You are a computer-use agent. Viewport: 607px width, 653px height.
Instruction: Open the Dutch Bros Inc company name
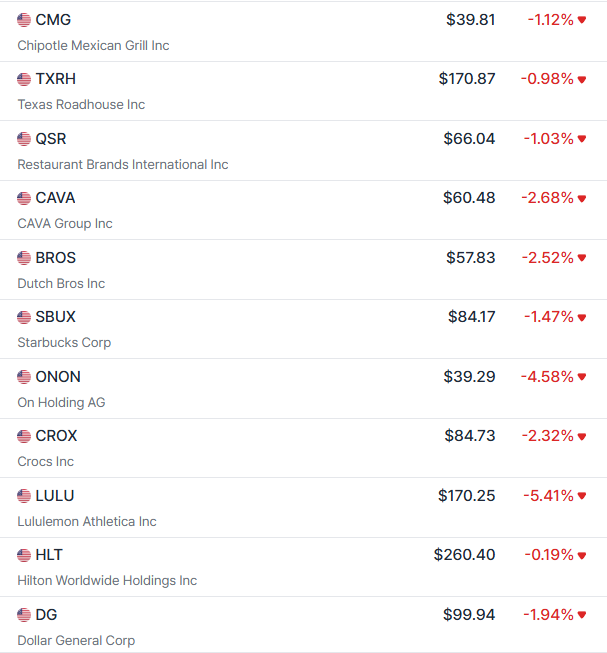[x=61, y=284]
